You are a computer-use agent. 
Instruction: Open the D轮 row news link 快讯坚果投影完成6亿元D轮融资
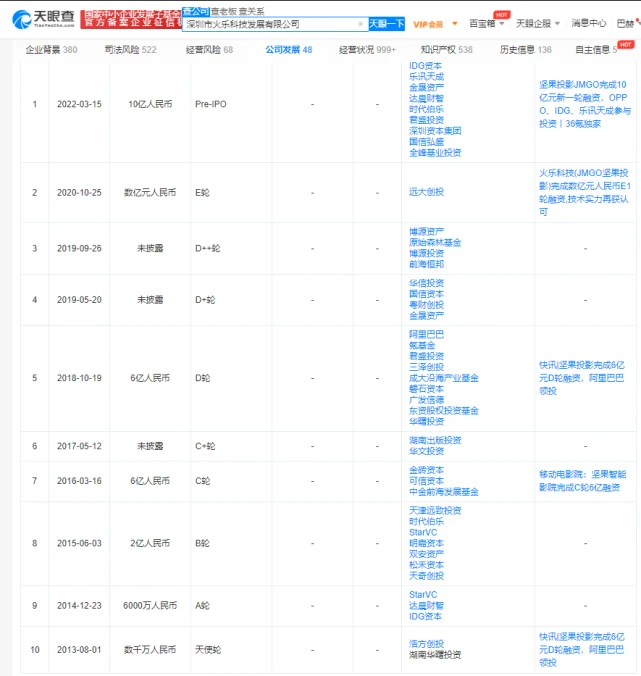point(582,378)
